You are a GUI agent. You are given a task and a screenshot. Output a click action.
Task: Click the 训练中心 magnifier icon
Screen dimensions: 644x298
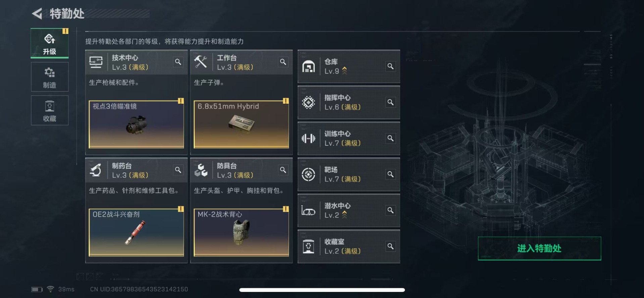pyautogui.click(x=390, y=138)
